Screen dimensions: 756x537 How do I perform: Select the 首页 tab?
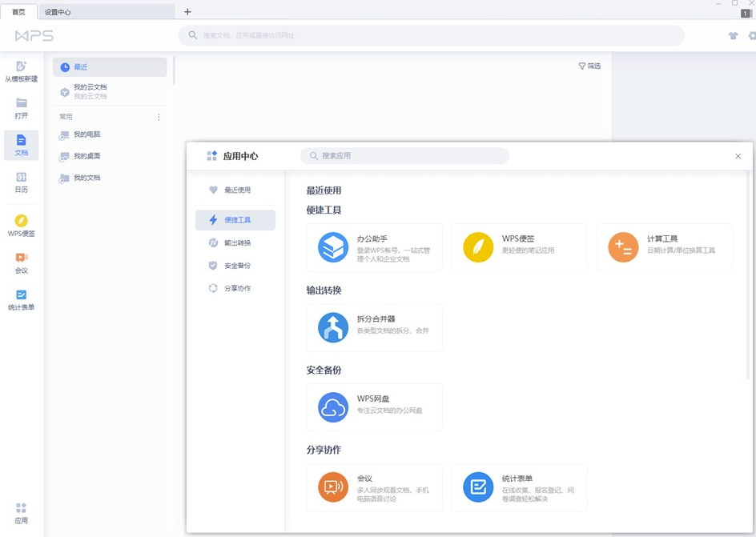pos(19,12)
